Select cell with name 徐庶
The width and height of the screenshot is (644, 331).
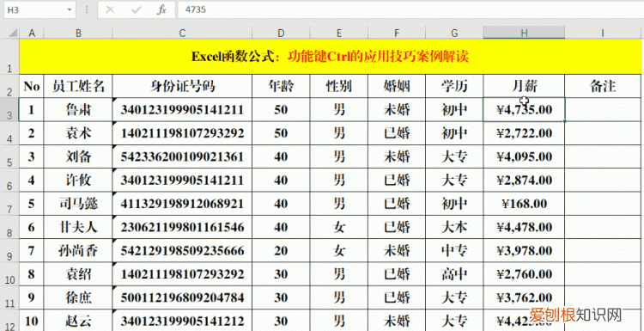coord(78,297)
